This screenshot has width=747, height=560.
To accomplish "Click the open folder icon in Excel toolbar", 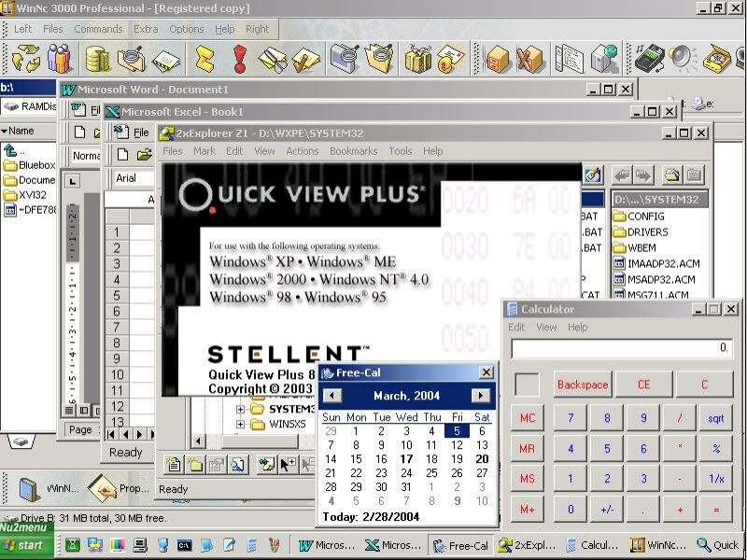I will click(145, 154).
